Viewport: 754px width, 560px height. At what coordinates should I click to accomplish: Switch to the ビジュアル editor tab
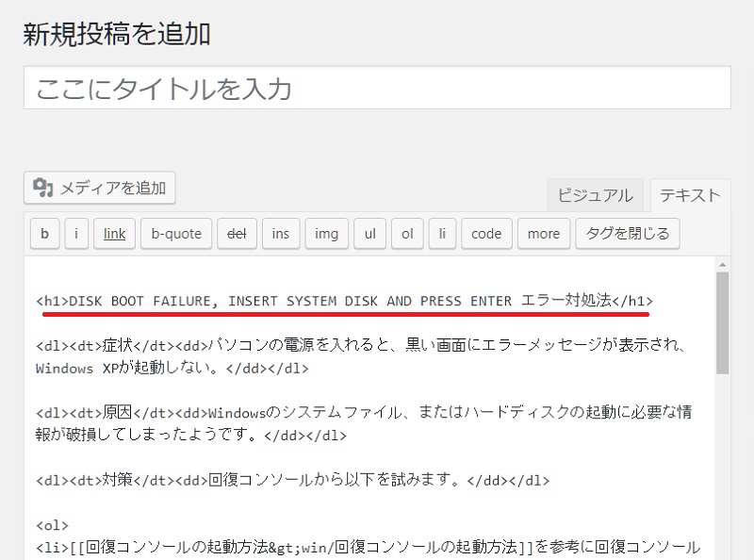[x=596, y=195]
